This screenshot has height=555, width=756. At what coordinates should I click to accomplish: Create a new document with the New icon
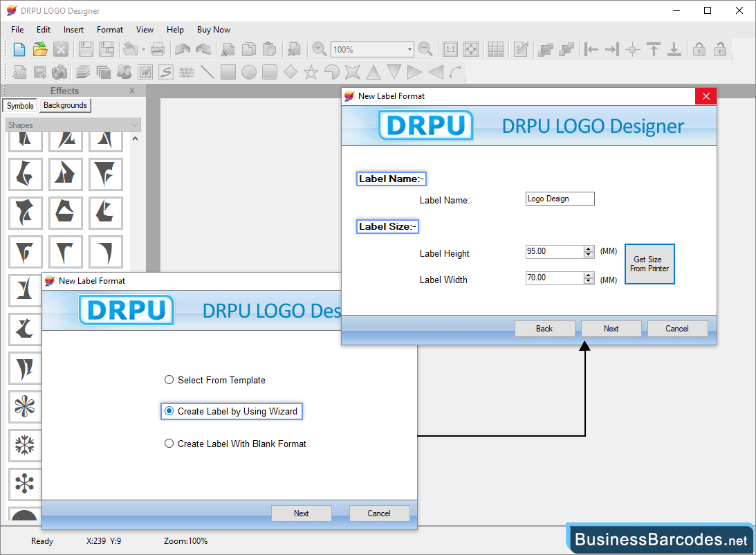[x=19, y=49]
